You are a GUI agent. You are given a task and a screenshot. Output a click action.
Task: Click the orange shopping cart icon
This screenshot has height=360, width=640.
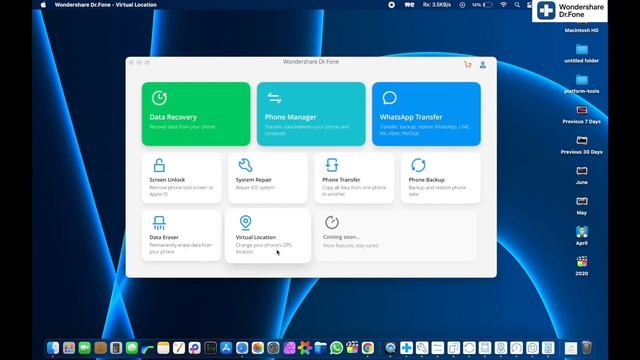tap(468, 64)
